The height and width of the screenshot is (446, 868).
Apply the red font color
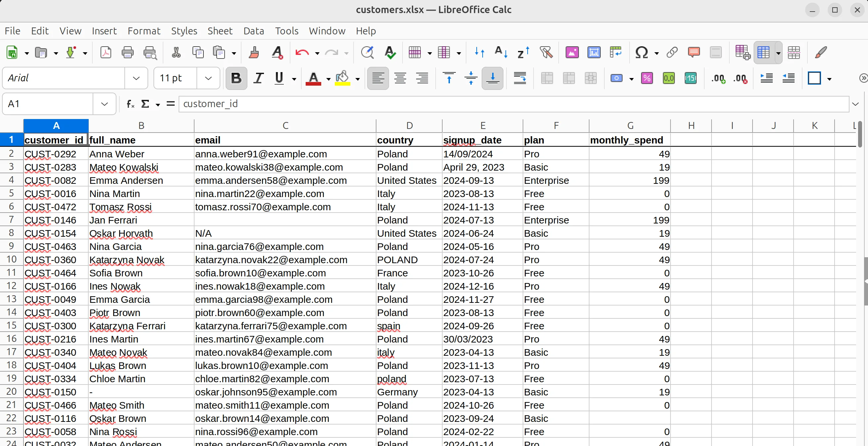313,78
